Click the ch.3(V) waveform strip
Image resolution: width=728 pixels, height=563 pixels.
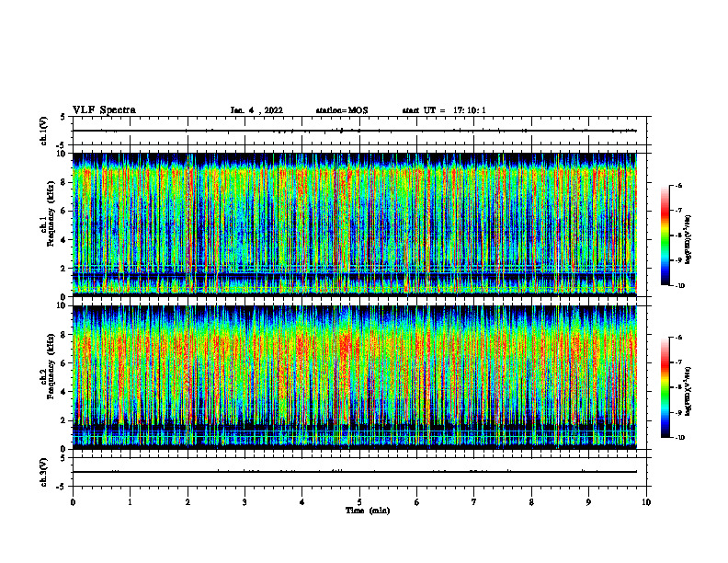coord(361,472)
